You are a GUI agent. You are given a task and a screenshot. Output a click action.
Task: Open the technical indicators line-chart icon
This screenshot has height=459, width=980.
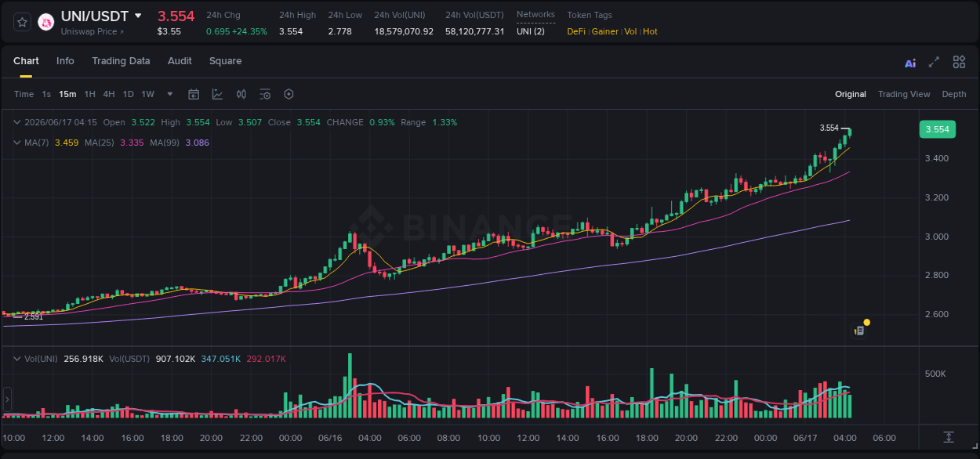coord(217,94)
